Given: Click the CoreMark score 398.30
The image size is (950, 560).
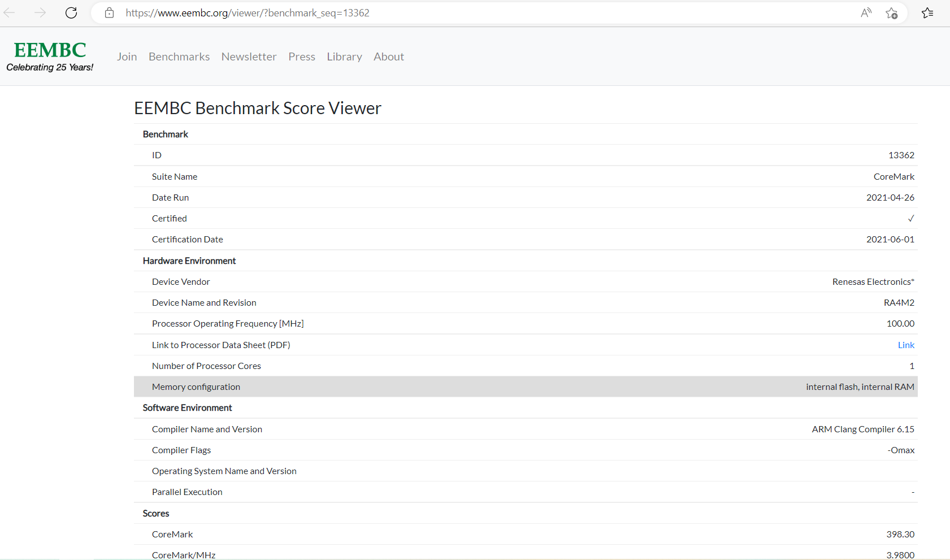Looking at the screenshot, I should point(900,534).
